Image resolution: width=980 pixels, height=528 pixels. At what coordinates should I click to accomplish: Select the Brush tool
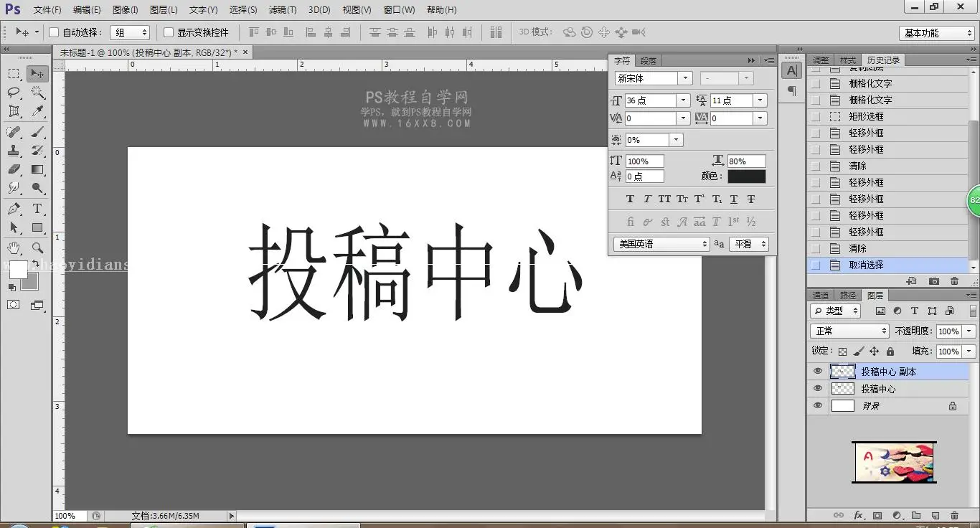point(37,132)
